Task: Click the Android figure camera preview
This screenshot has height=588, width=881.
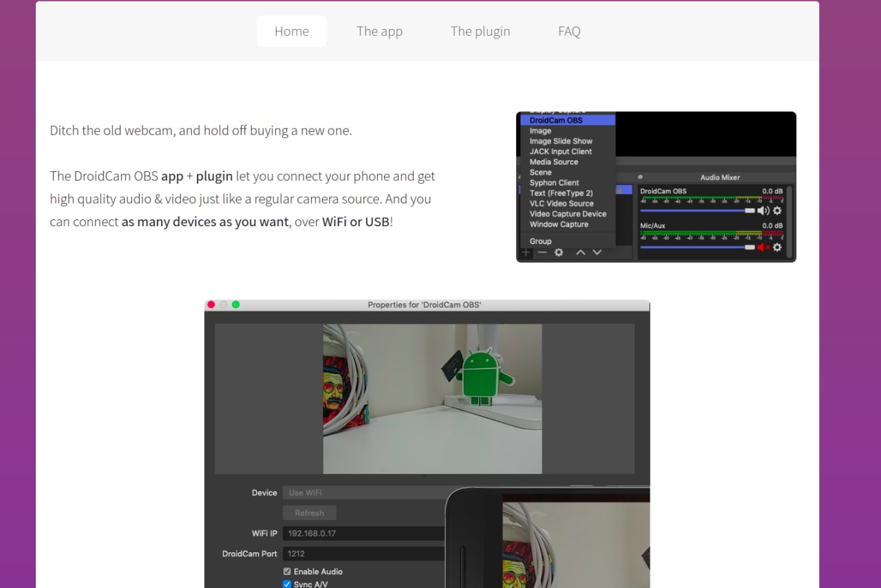Action: click(x=432, y=399)
